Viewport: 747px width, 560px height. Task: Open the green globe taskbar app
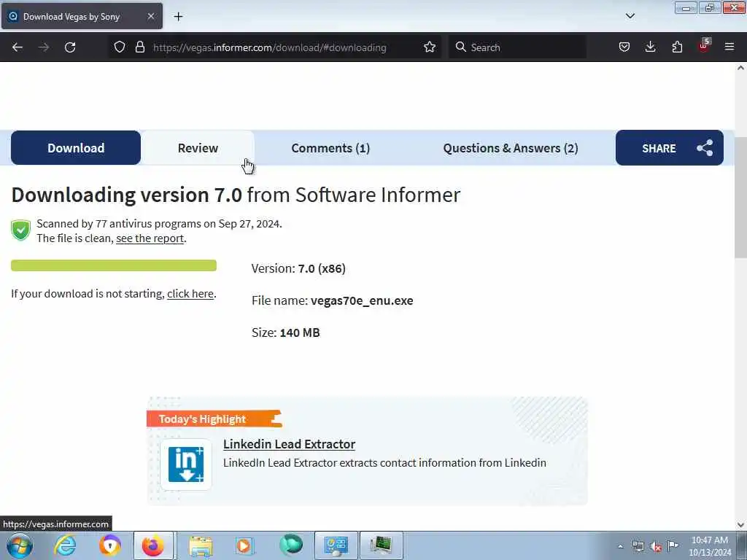[x=290, y=545]
